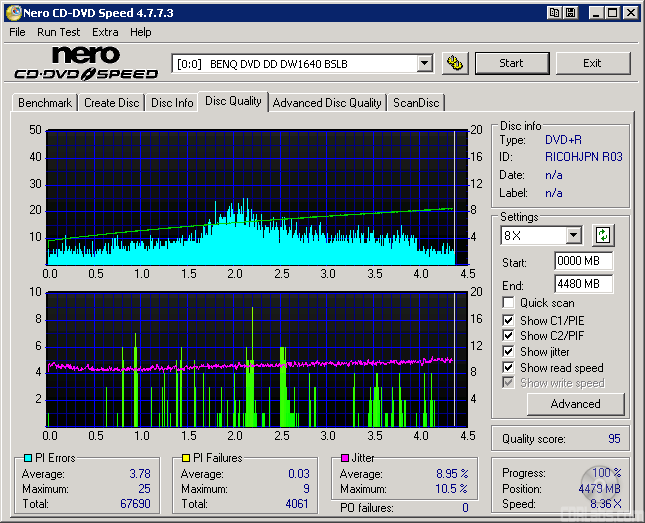
Task: Open the Run Test menu
Action: pos(59,32)
